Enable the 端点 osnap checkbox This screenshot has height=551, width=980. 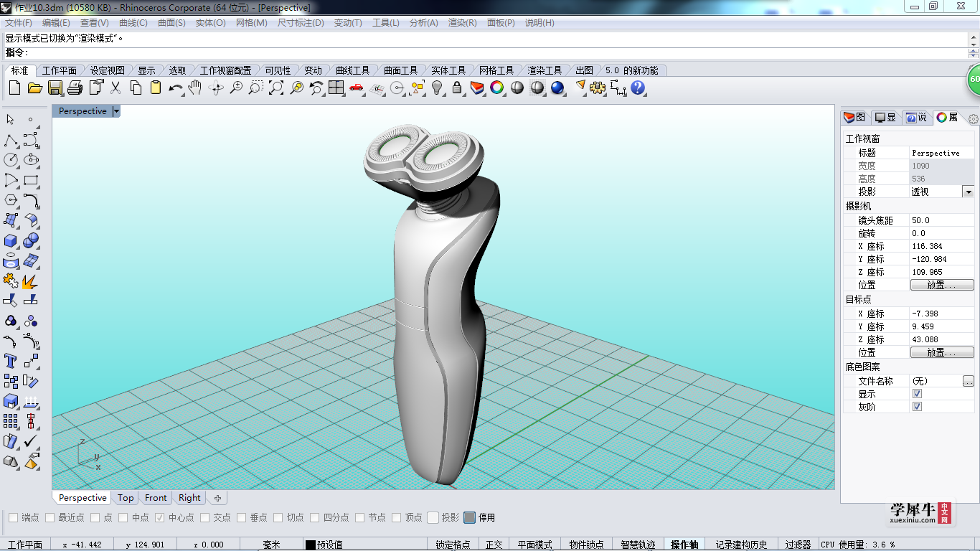click(x=14, y=517)
